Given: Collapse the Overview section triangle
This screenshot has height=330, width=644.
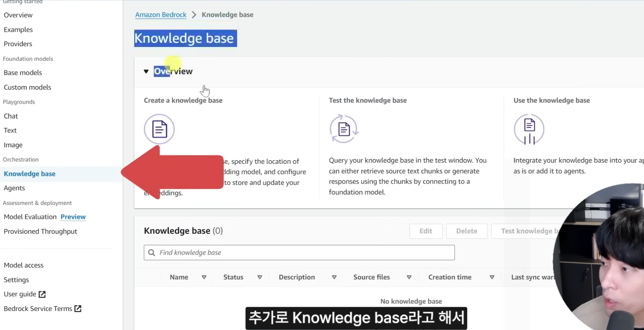Looking at the screenshot, I should click(x=146, y=71).
